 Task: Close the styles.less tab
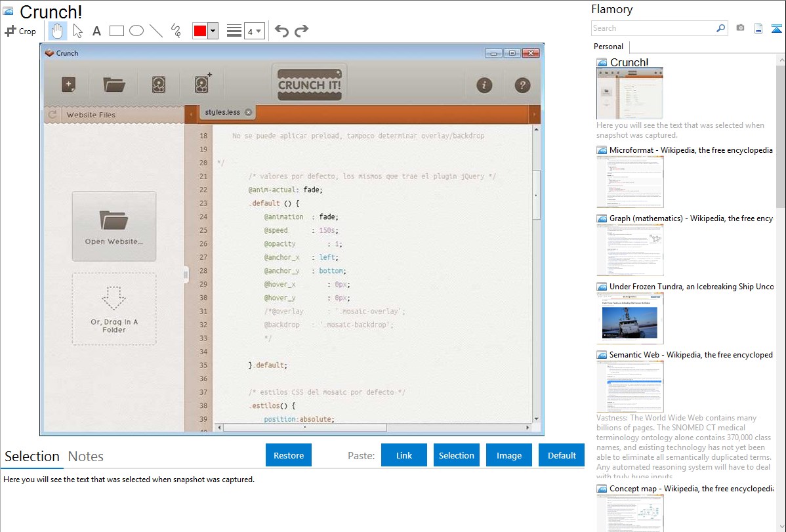coord(248,112)
